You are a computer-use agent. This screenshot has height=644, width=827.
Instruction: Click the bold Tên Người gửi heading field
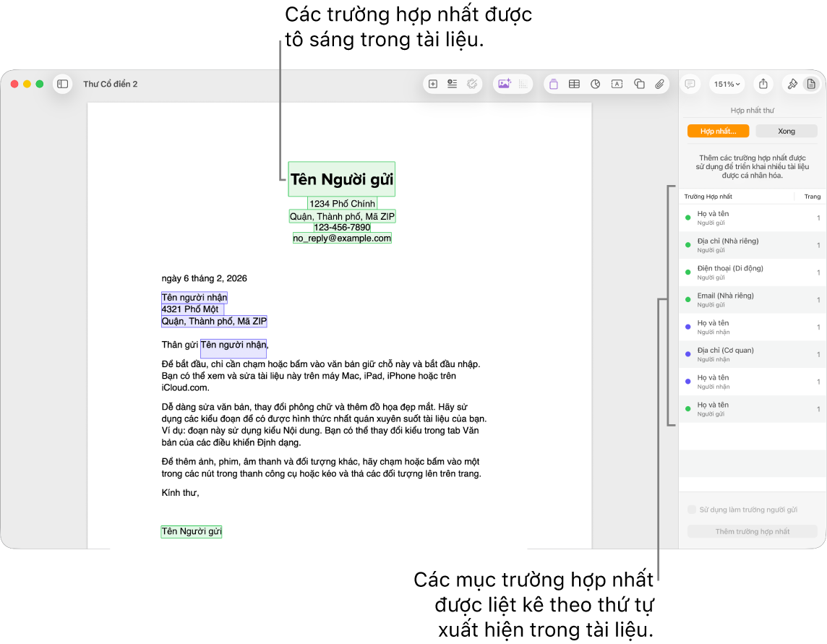click(342, 179)
